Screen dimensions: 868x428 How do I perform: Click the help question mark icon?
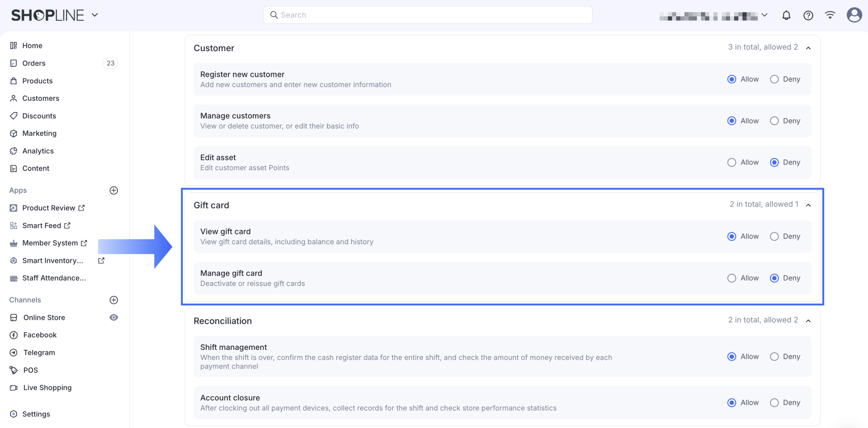click(808, 15)
